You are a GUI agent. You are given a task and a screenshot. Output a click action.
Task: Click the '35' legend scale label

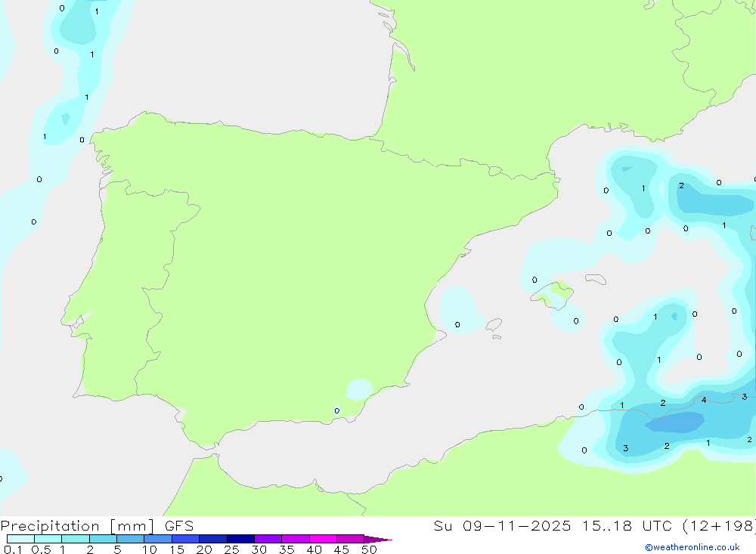287,549
